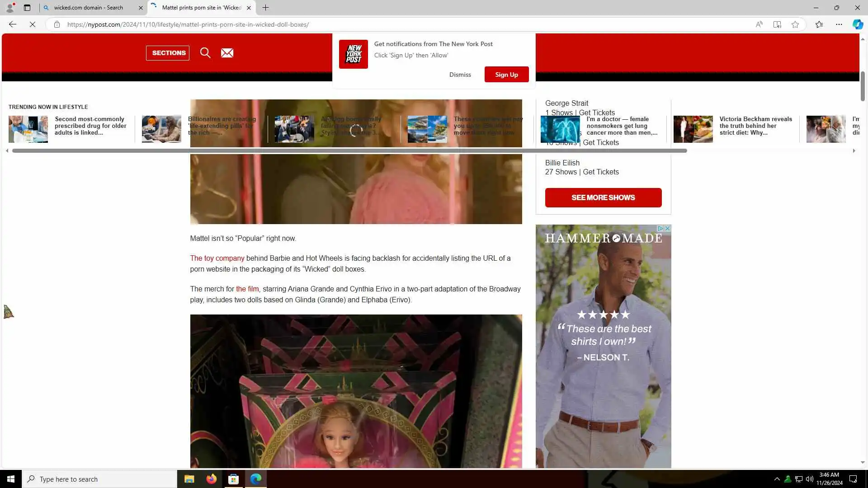
Task: Show hidden system tray icons chevron
Action: point(777,479)
